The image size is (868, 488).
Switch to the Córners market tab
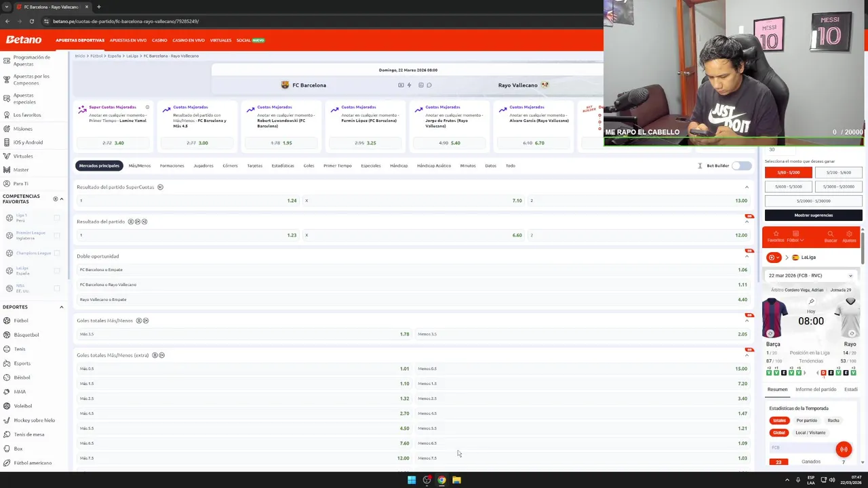pyautogui.click(x=230, y=165)
